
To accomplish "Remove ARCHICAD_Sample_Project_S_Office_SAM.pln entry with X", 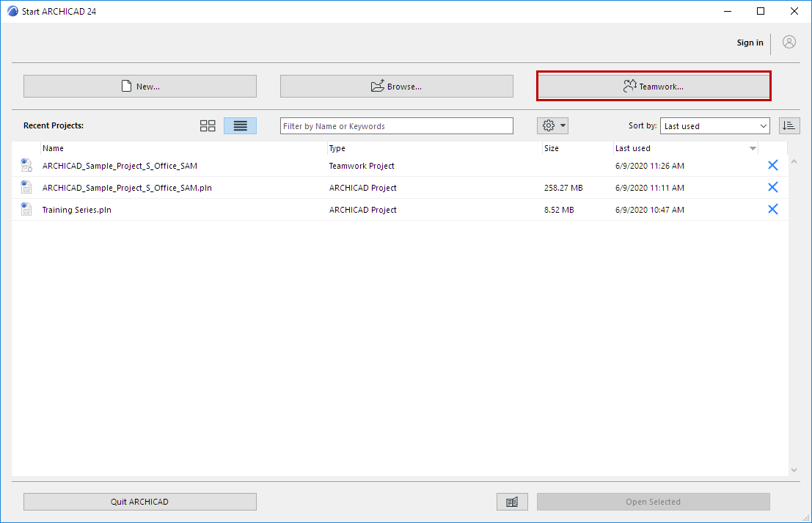I will (x=772, y=187).
